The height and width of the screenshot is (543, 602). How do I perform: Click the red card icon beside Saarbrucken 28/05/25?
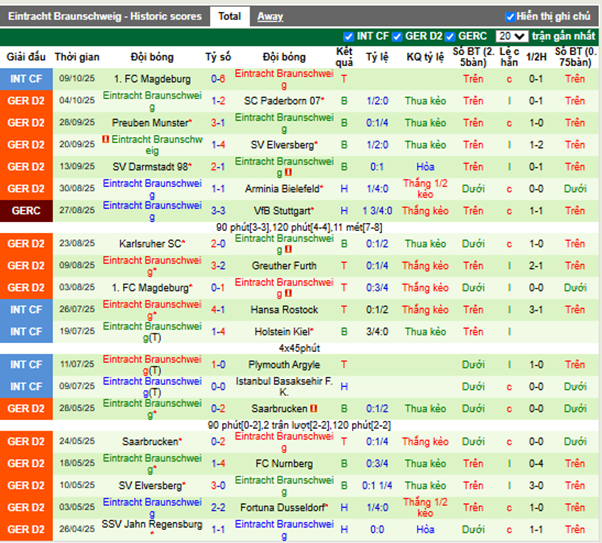314,409
